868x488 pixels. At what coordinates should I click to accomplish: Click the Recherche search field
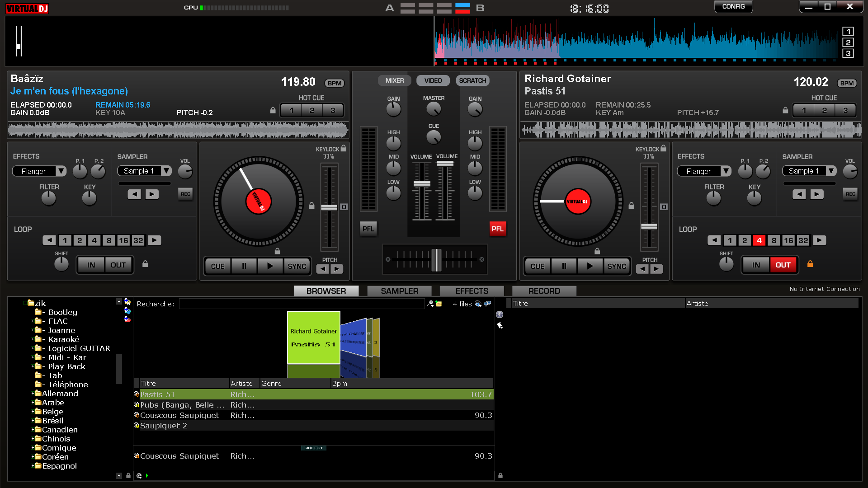point(302,304)
